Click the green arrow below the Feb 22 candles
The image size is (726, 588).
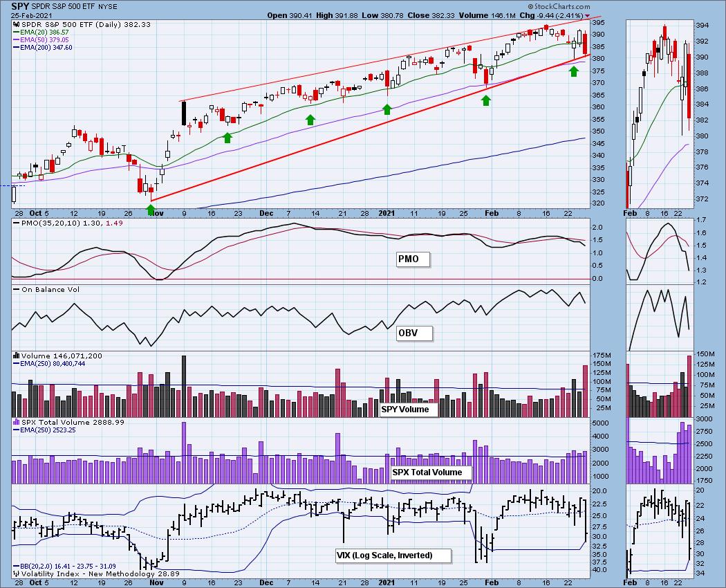pos(574,71)
